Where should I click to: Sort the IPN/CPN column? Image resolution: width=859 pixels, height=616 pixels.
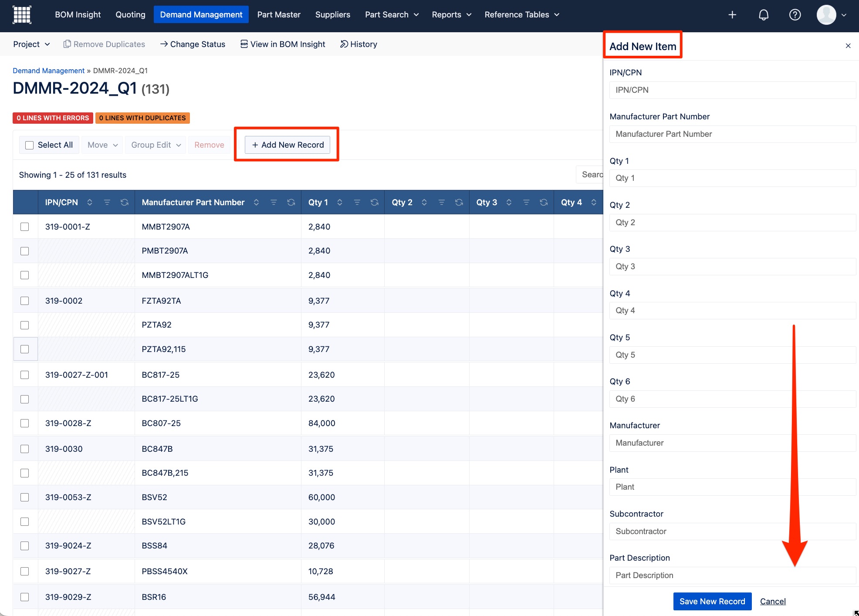click(x=90, y=202)
